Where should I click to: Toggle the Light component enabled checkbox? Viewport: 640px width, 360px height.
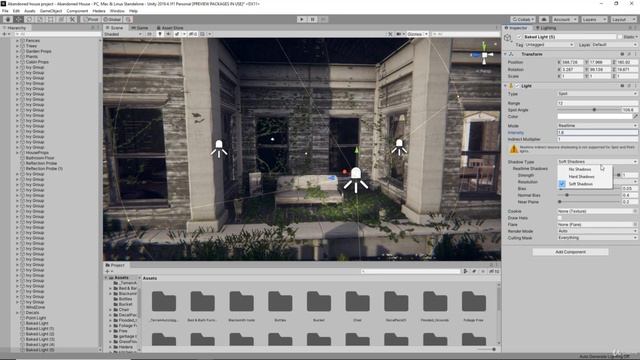[x=518, y=86]
